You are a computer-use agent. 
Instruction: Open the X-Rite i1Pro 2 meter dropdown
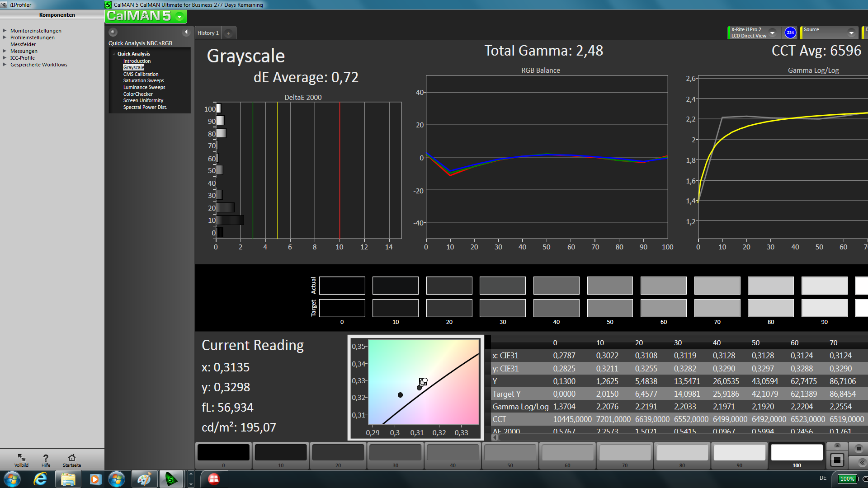pos(773,33)
